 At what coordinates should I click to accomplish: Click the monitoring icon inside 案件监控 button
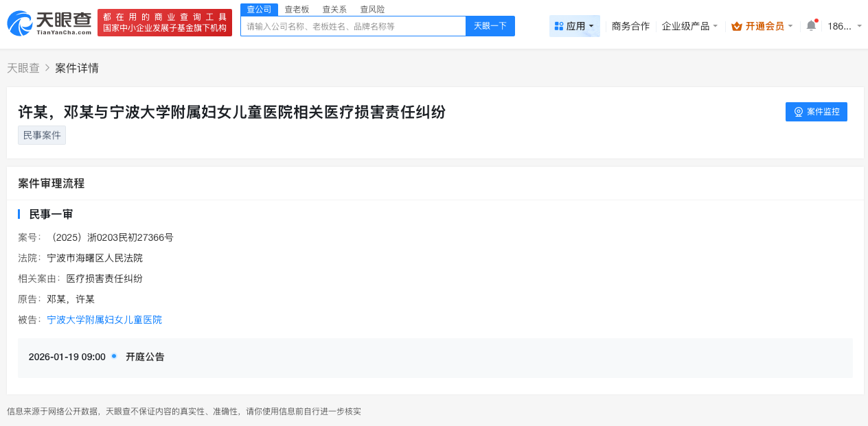pyautogui.click(x=797, y=112)
